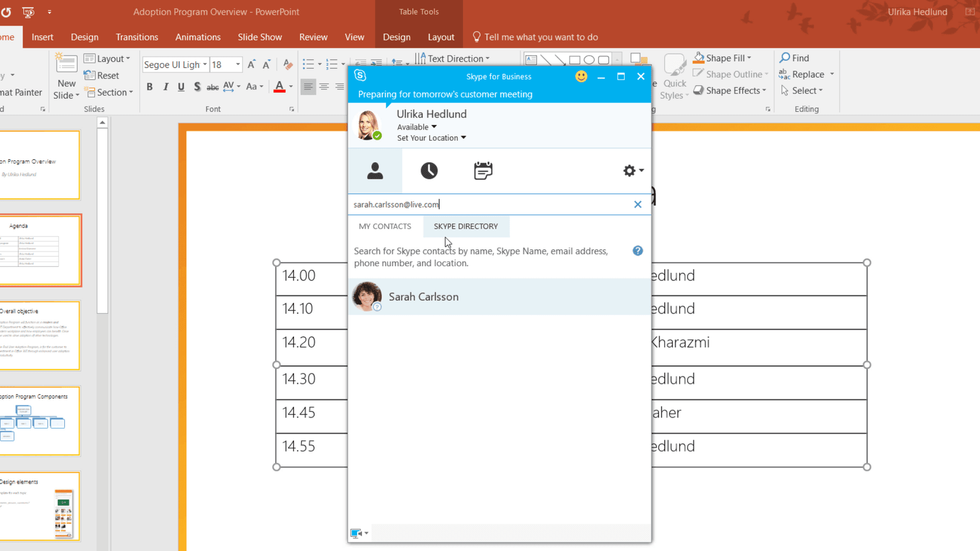This screenshot has height=551, width=980.
Task: Open the Skype Contacts view icon
Action: [x=375, y=171]
